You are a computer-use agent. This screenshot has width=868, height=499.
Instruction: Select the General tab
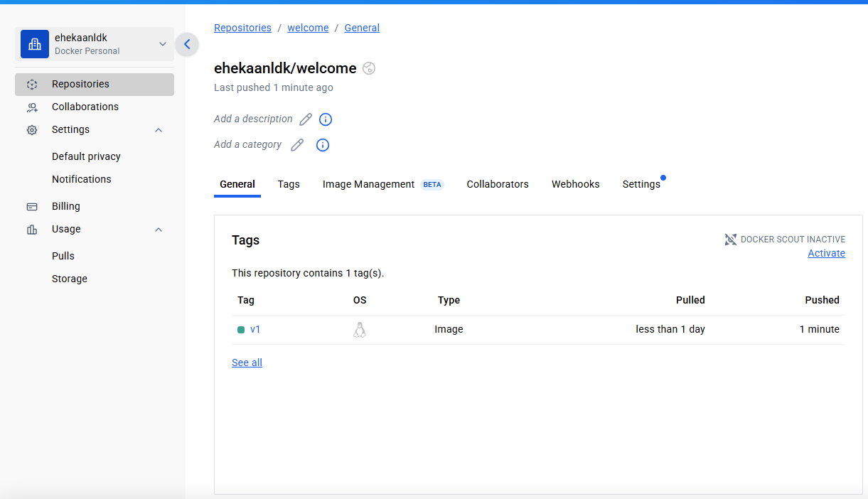(237, 184)
